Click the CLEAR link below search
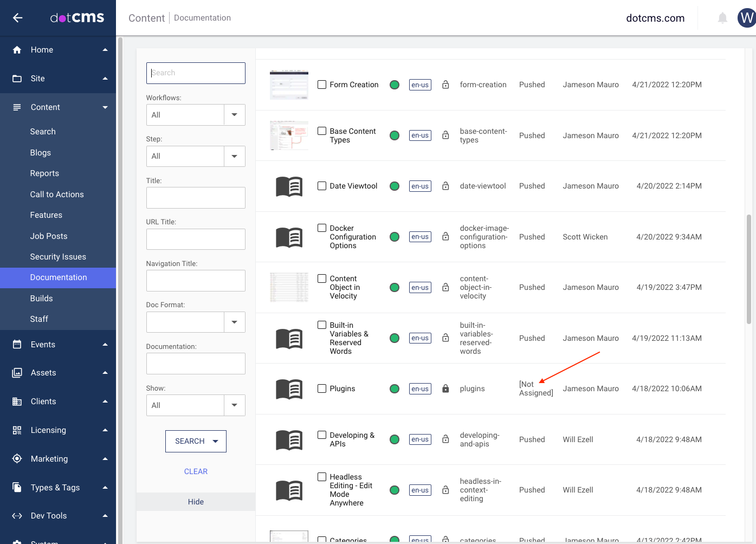The image size is (756, 544). tap(196, 471)
